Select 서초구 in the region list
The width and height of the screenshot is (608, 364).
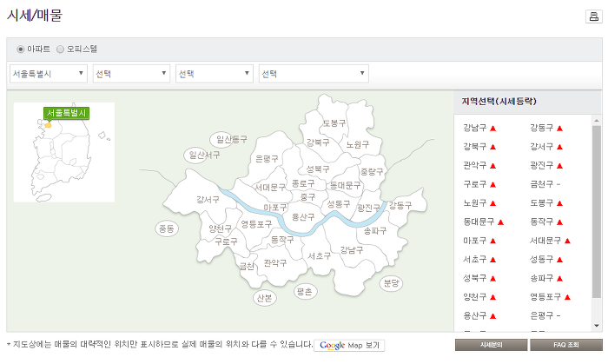pyautogui.click(x=474, y=260)
